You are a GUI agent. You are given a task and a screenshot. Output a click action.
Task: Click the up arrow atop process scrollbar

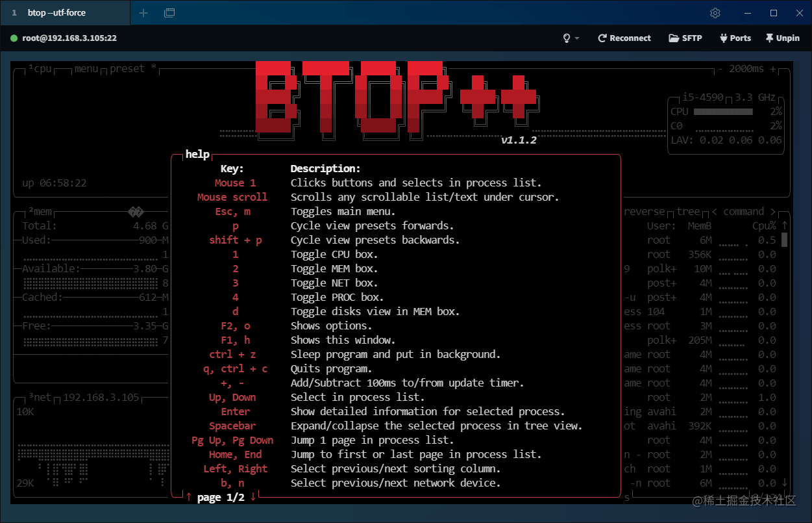(x=784, y=225)
